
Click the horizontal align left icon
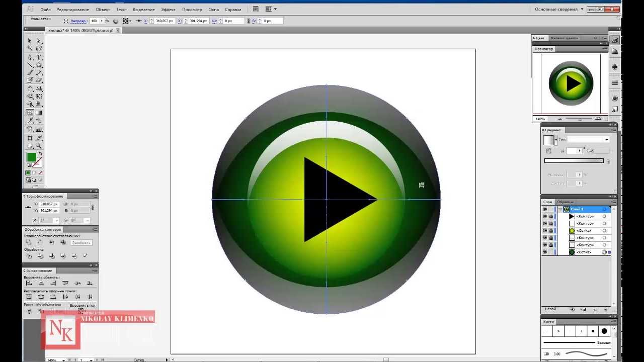point(29,283)
